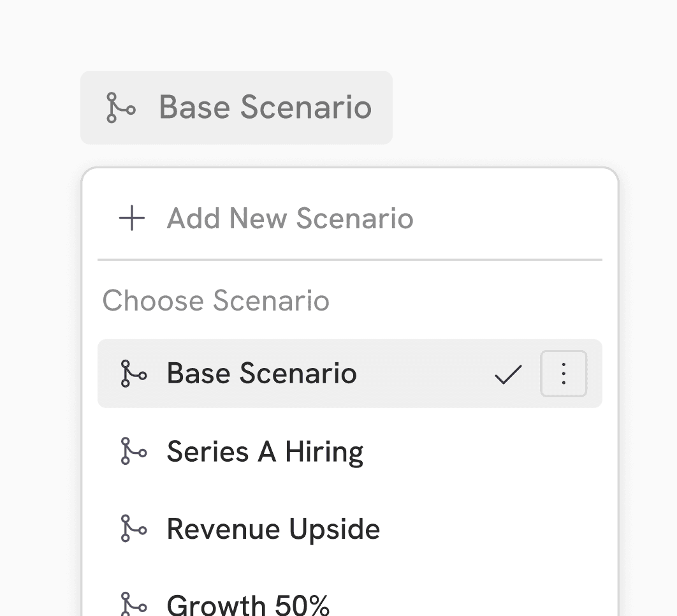Click the branch icon beside Growth 50%
Image resolution: width=677 pixels, height=616 pixels.
pyautogui.click(x=133, y=605)
